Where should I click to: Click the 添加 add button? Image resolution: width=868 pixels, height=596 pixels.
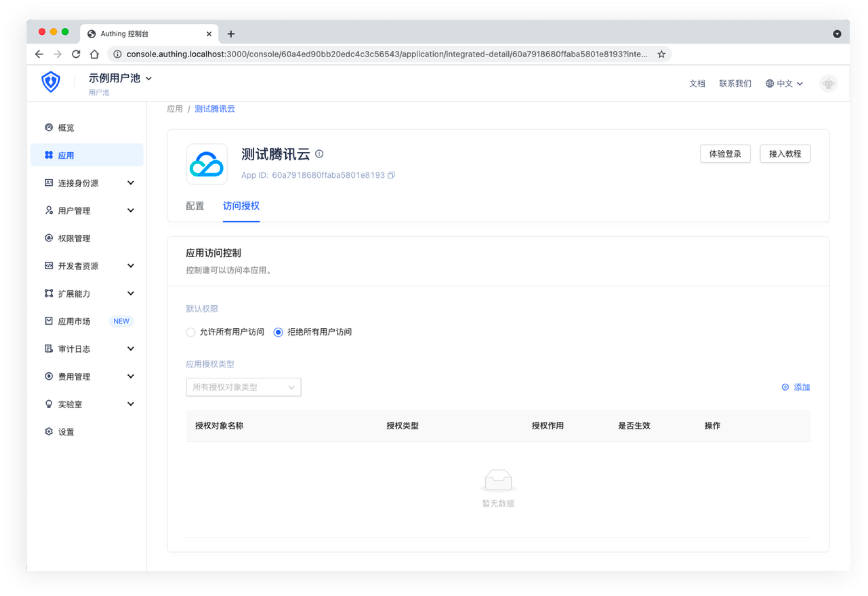pyautogui.click(x=796, y=387)
